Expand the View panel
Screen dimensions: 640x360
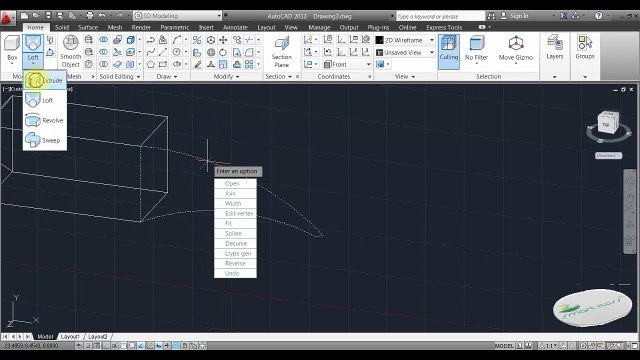pyautogui.click(x=405, y=76)
